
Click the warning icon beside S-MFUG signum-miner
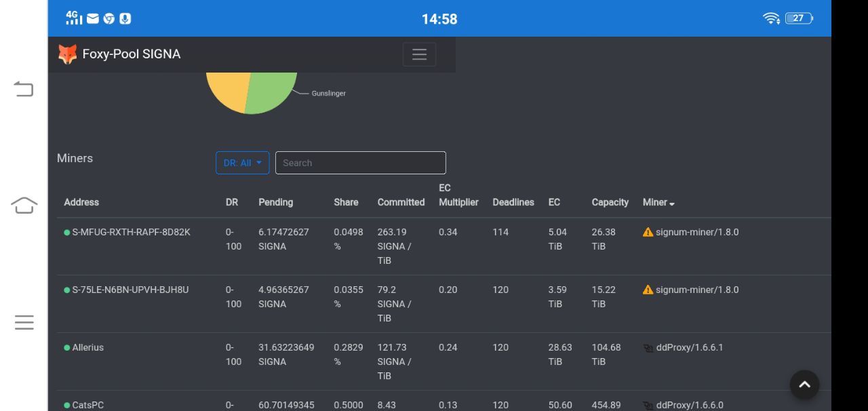[648, 232]
